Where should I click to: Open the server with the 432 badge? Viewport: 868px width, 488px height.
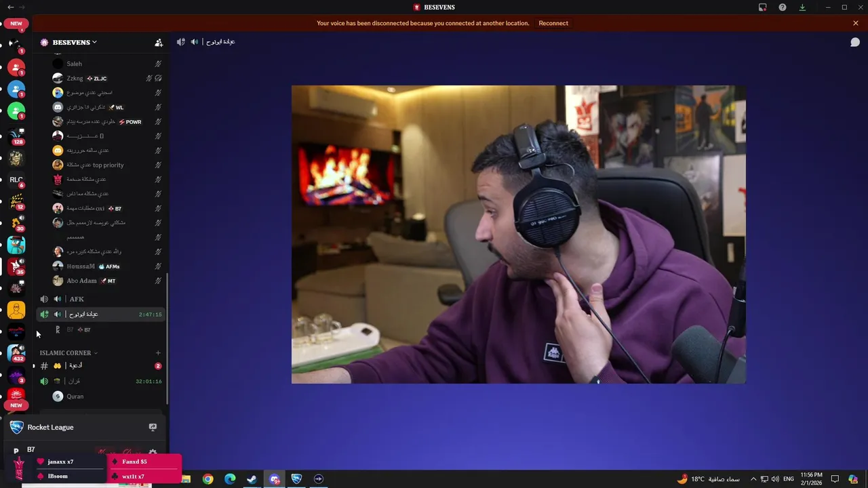coord(16,353)
